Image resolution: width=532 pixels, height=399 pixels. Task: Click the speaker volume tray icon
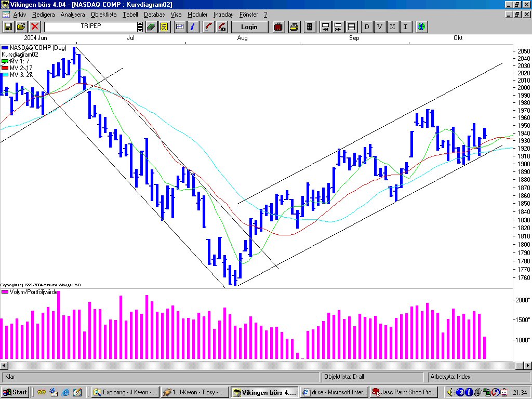coord(450,393)
